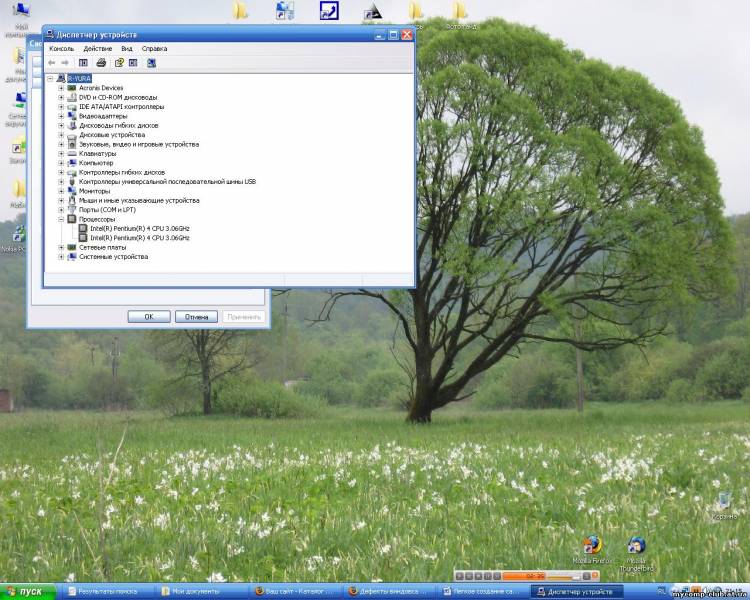Click the Диспетчер устройств taskbar button
Viewport: 750px width, 600px height.
576,592
